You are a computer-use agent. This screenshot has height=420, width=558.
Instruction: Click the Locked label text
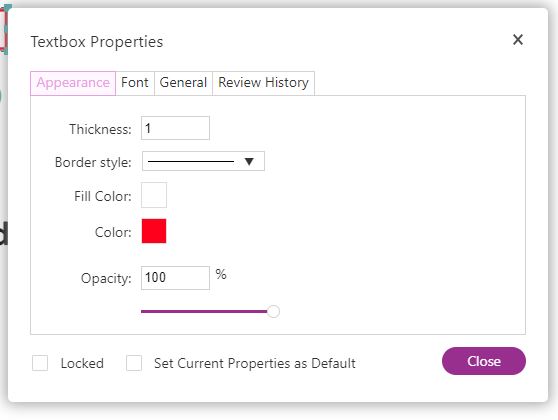[82, 363]
